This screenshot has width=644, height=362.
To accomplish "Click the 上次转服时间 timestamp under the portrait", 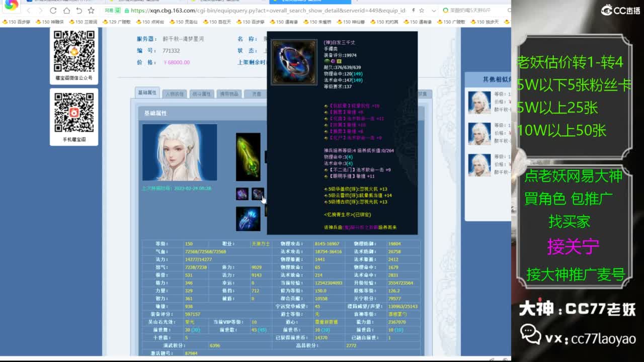I will point(177,188).
